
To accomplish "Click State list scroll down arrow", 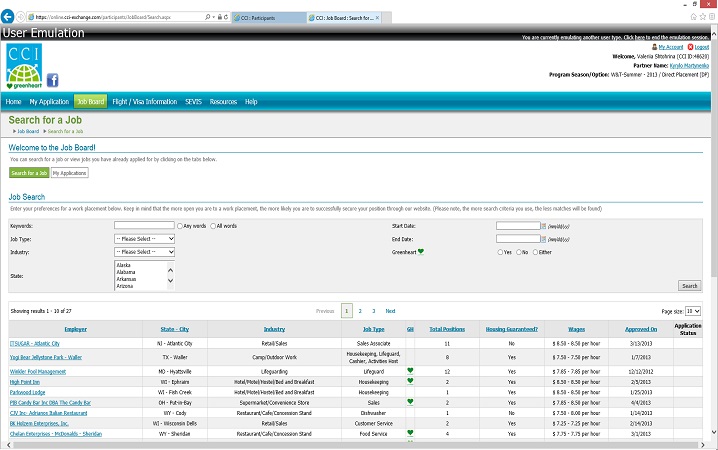I will [x=170, y=281].
